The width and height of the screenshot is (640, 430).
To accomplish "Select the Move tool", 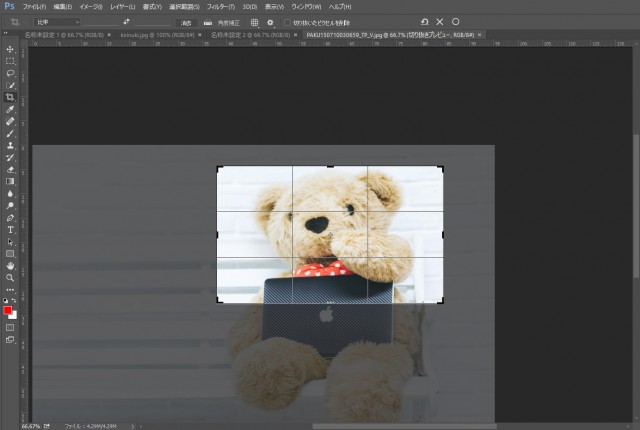I will (x=10, y=48).
